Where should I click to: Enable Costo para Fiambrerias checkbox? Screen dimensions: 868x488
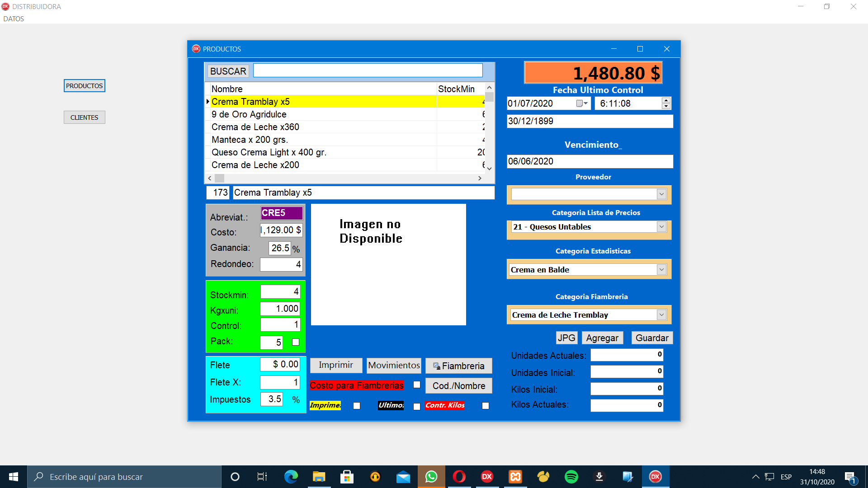[417, 385]
